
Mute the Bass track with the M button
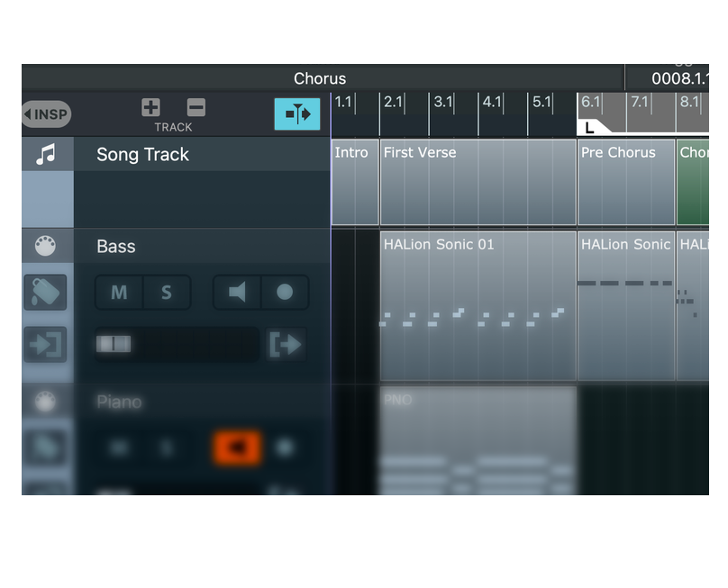[x=118, y=292]
